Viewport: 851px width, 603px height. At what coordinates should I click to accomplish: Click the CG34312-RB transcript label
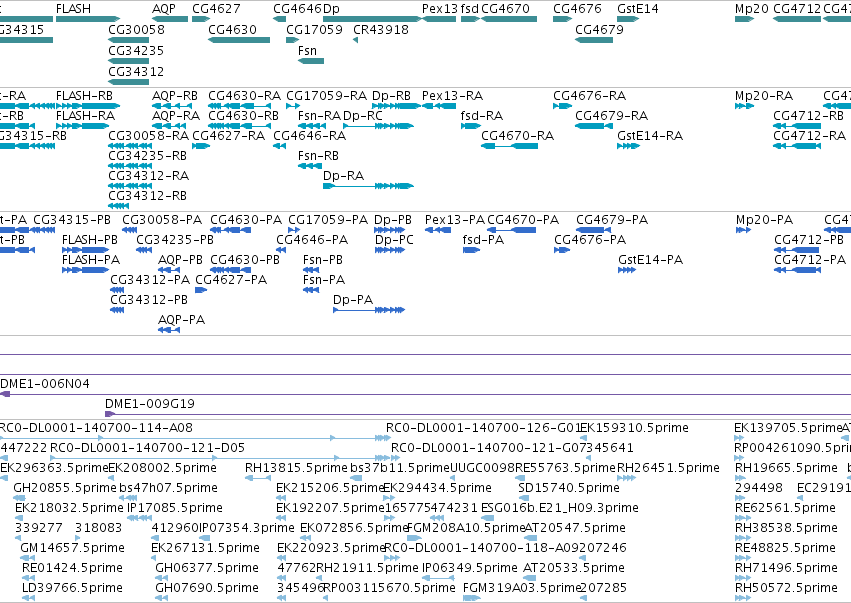pyautogui.click(x=148, y=195)
